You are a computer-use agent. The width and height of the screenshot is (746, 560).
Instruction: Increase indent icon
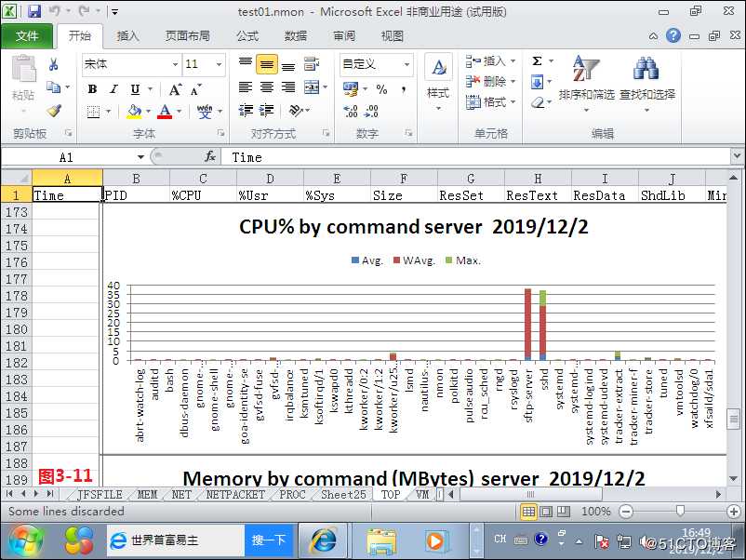tap(266, 111)
